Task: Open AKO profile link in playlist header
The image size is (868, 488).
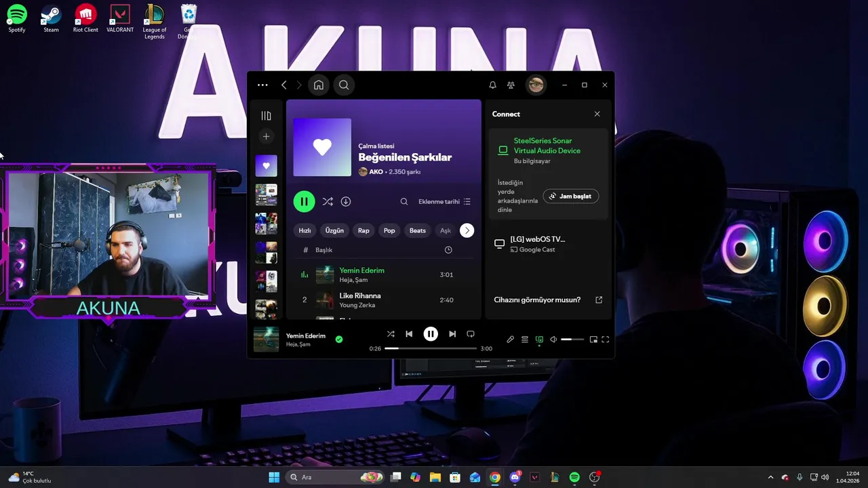Action: (x=376, y=172)
